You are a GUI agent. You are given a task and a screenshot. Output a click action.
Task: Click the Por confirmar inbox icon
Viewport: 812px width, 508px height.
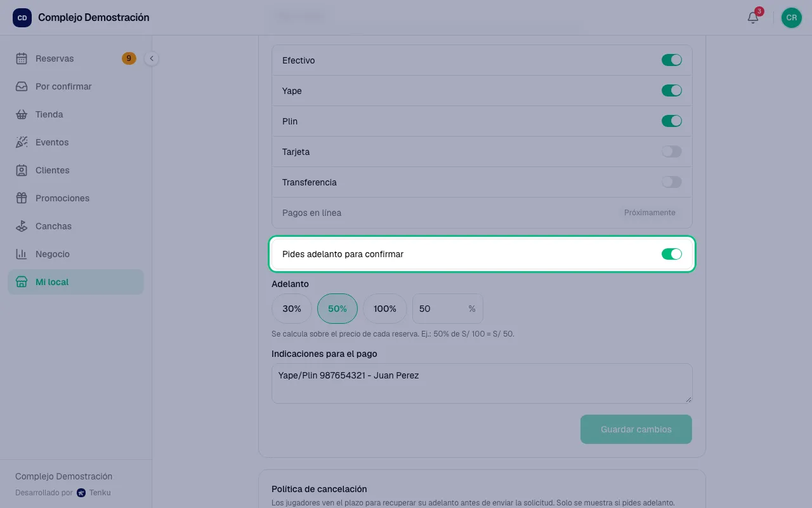(22, 86)
